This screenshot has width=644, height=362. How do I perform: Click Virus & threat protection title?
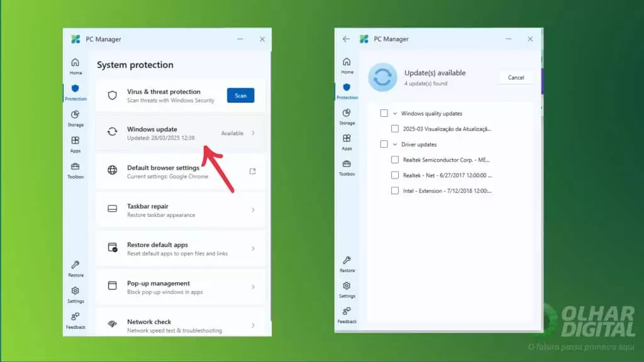164,92
